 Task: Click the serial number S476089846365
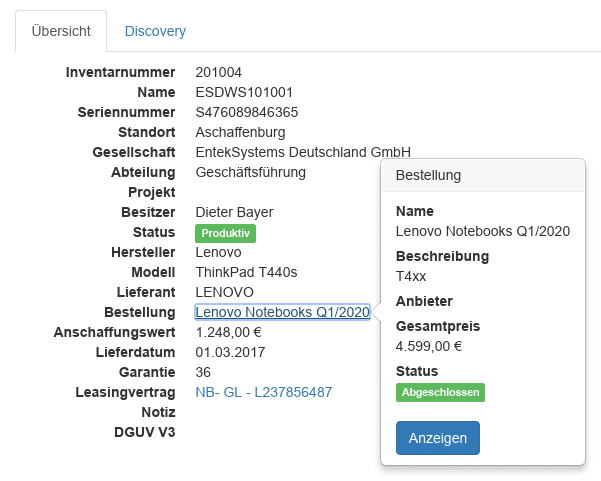[x=246, y=112]
